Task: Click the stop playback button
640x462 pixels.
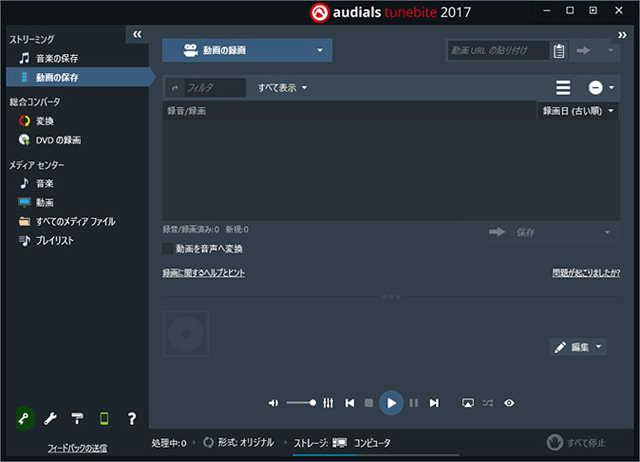Action: tap(369, 403)
